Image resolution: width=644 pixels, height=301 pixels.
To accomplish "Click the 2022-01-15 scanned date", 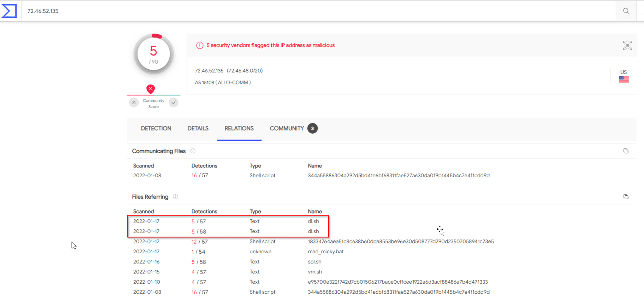I will tap(146, 272).
